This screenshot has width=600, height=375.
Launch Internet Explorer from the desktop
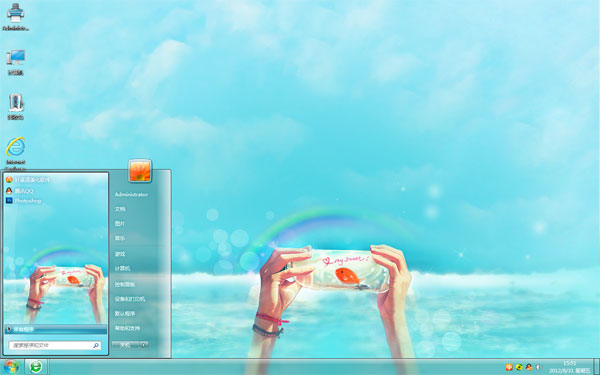(16, 152)
